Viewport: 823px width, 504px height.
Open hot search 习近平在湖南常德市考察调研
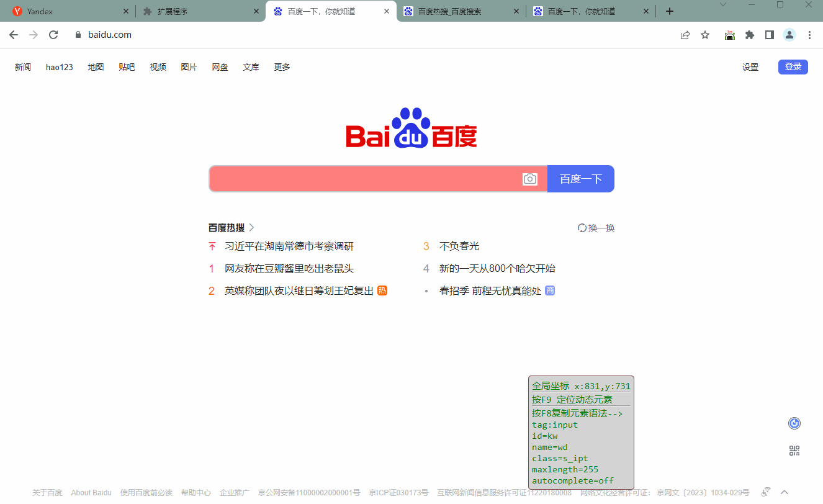point(289,246)
